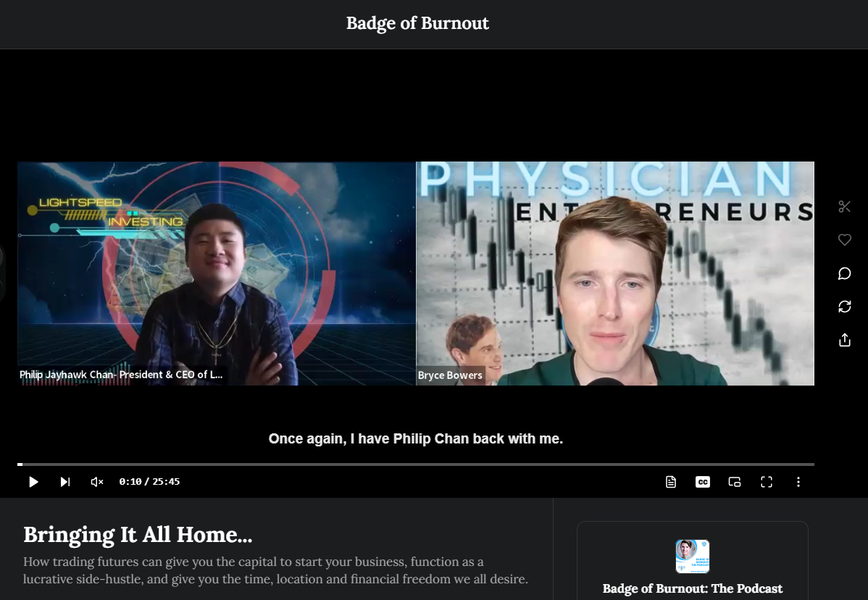
Task: Toggle closed captions CC button
Action: tap(703, 482)
